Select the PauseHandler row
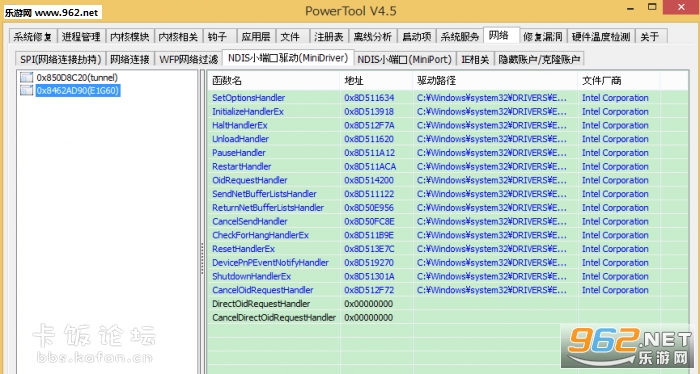Viewport: 700px width, 374px height. pyautogui.click(x=448, y=153)
